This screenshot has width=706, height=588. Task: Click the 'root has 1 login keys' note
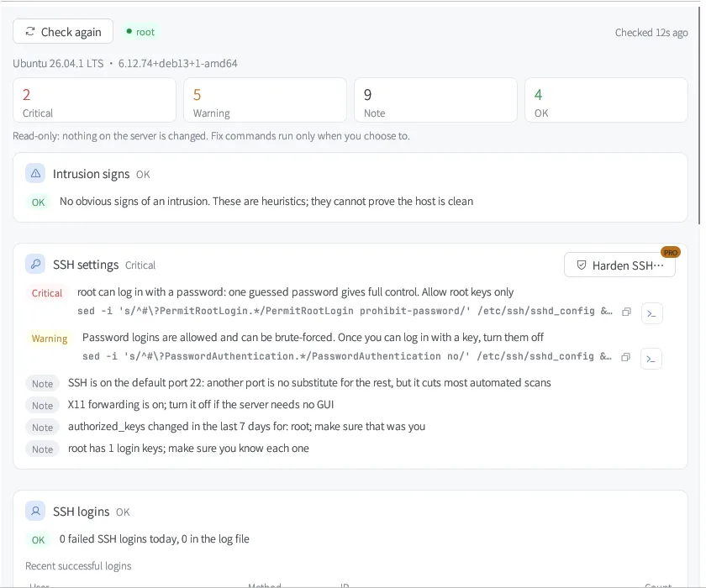(188, 449)
